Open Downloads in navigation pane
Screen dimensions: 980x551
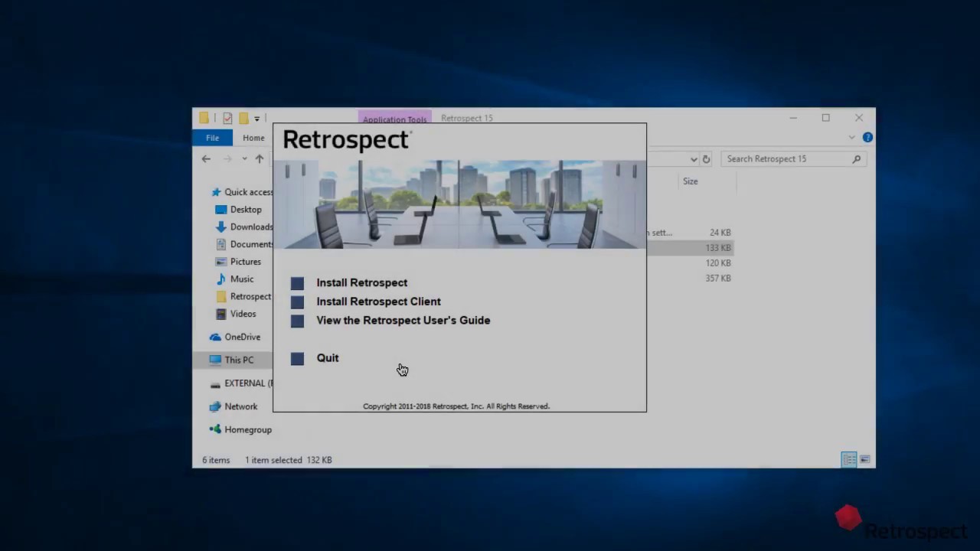(x=251, y=227)
